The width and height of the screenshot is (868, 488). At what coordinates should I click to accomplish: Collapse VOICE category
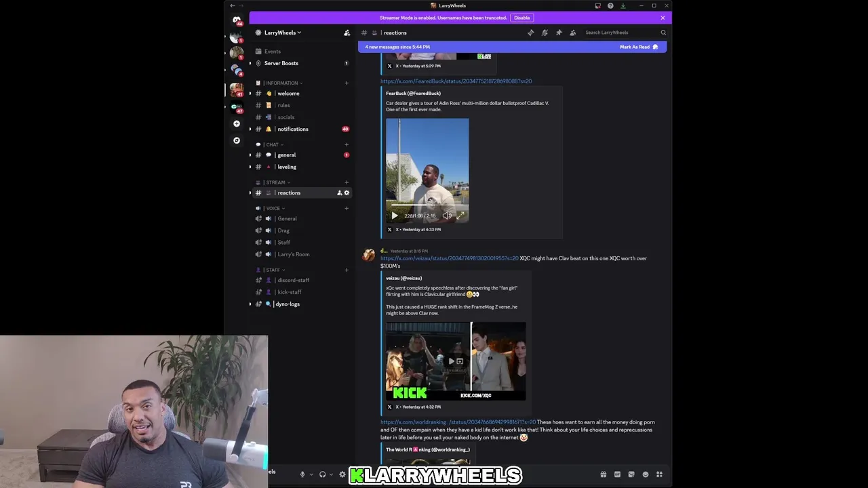271,208
